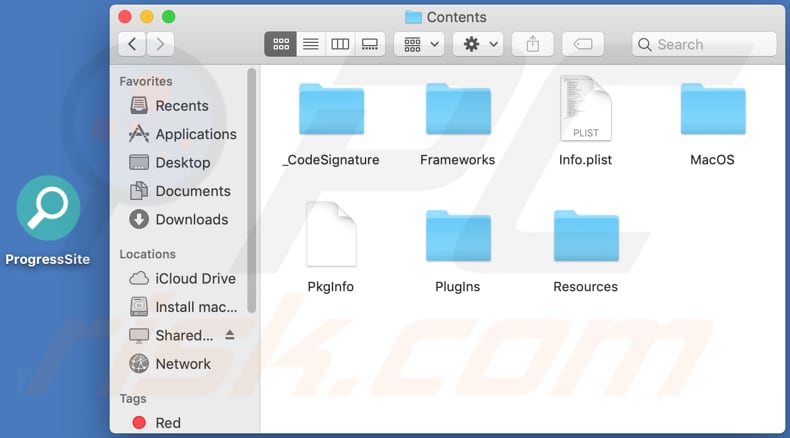Switch to gallery view mode
Screen dimensions: 790x438
[x=370, y=44]
